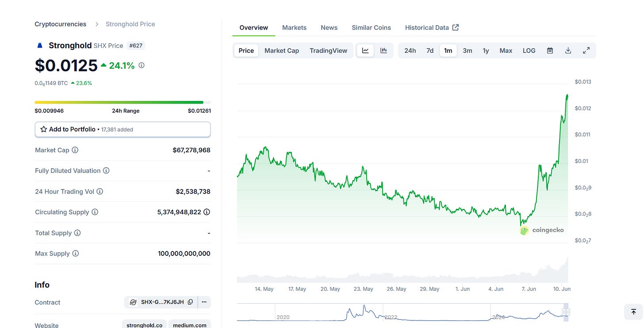
Task: Click the Stellar icon in contract chip
Action: (133, 302)
